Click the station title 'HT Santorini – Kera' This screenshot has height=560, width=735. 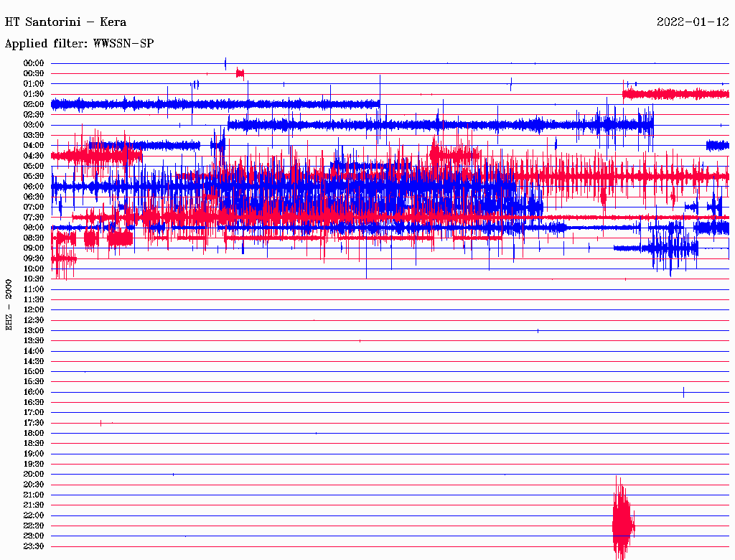point(65,22)
